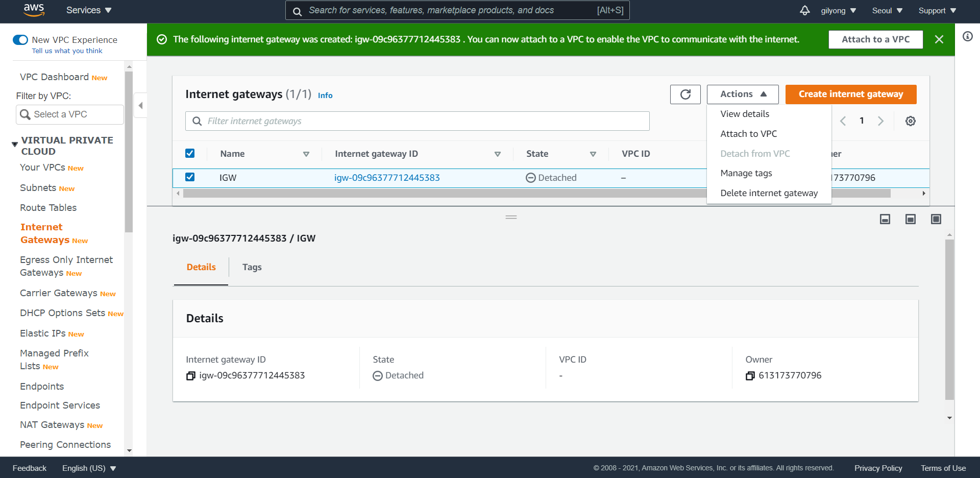Choose Delete internet gateway from Actions menu
Image resolution: width=980 pixels, height=478 pixels.
[x=769, y=193]
